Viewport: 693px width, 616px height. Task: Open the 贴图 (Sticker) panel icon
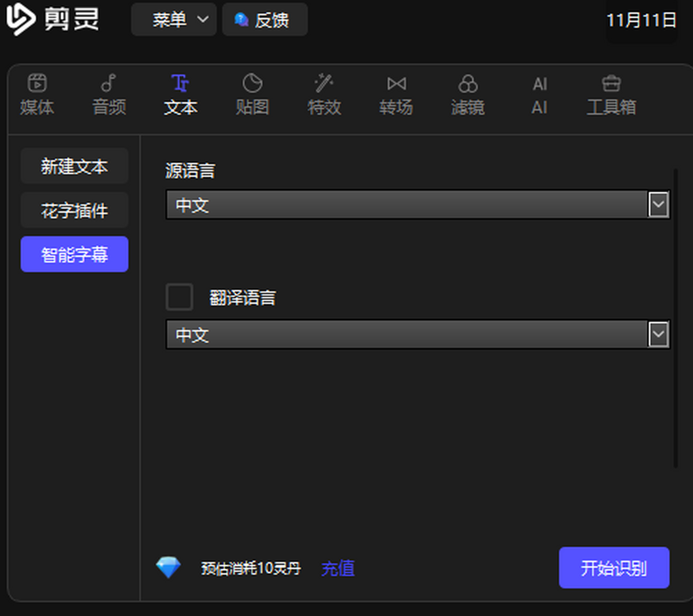(252, 84)
